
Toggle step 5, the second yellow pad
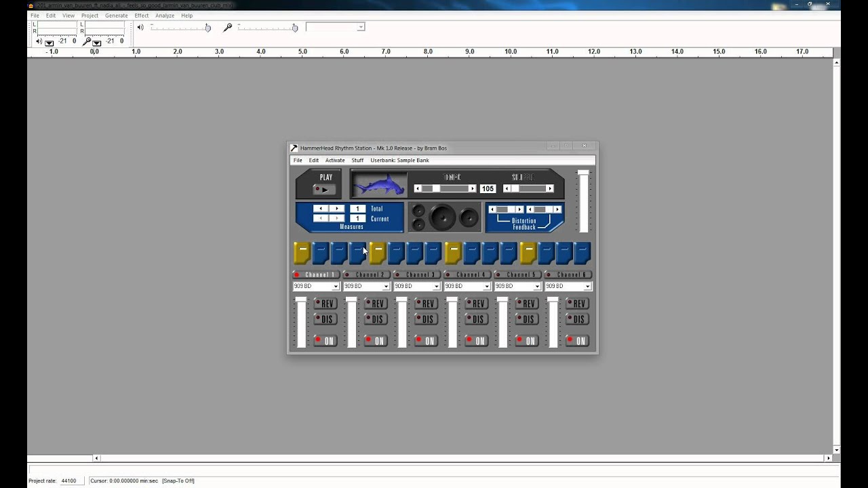point(378,253)
